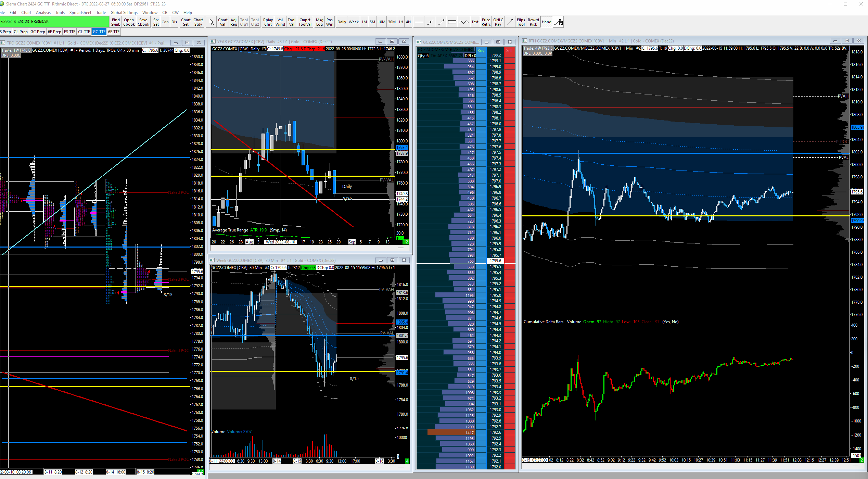Click the Find Symb button
This screenshot has width=868, height=479.
pyautogui.click(x=116, y=22)
